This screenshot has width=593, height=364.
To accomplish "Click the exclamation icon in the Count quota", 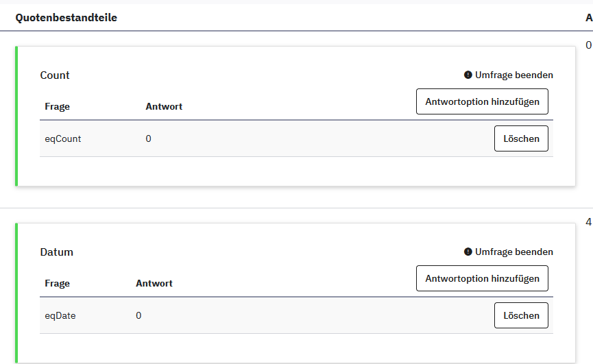I will (x=468, y=75).
